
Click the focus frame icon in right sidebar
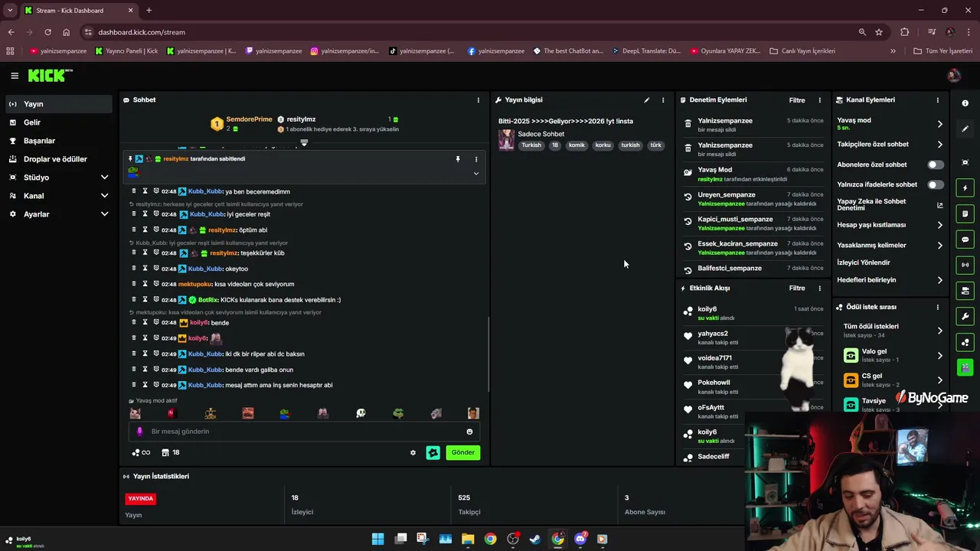(x=965, y=162)
